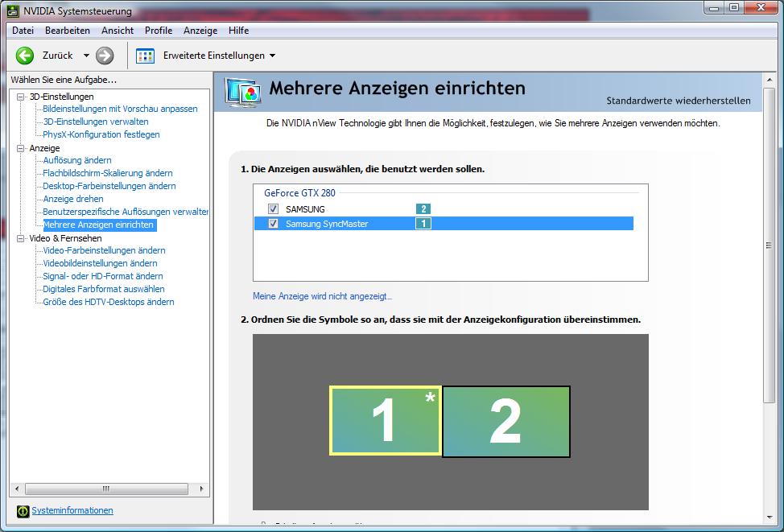The height and width of the screenshot is (532, 784).
Task: Open the Zurück history dropdown arrow
Action: click(86, 56)
